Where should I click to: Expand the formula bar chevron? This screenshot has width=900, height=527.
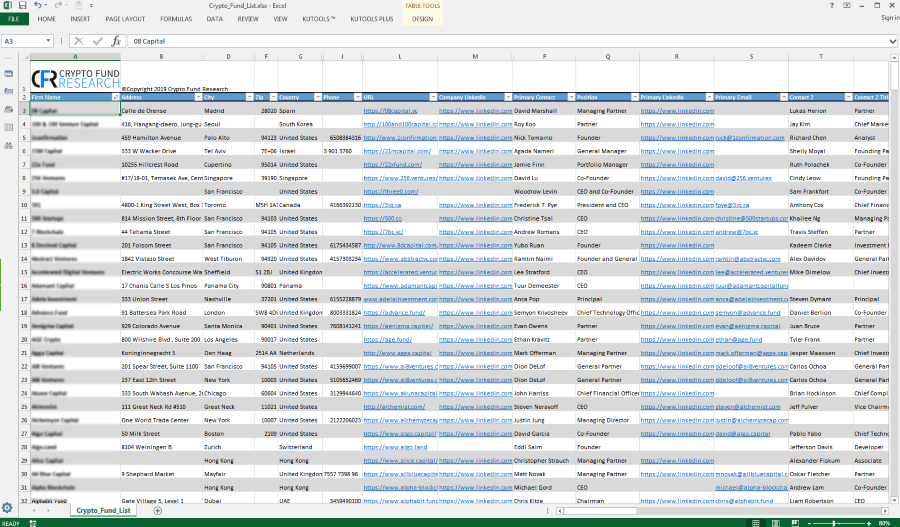pyautogui.click(x=893, y=41)
